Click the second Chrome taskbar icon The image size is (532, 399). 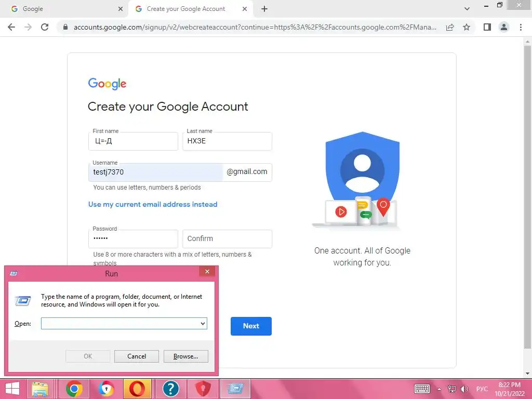(106, 389)
